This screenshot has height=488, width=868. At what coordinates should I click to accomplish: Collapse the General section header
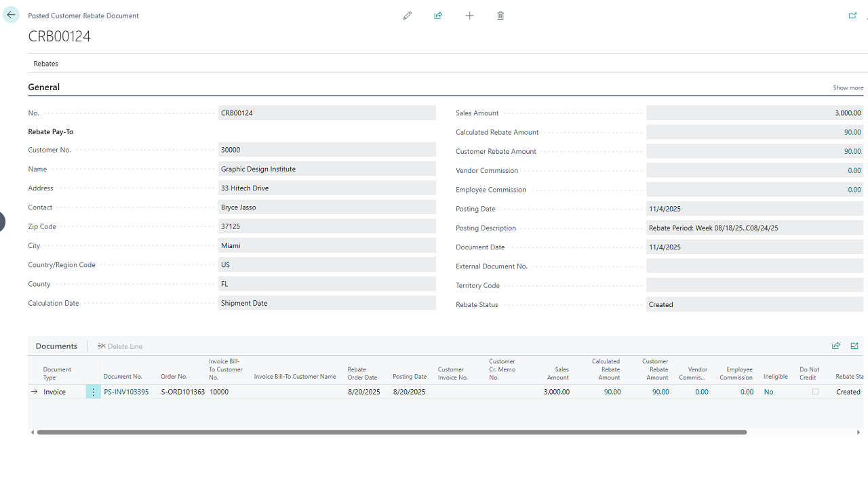point(44,87)
